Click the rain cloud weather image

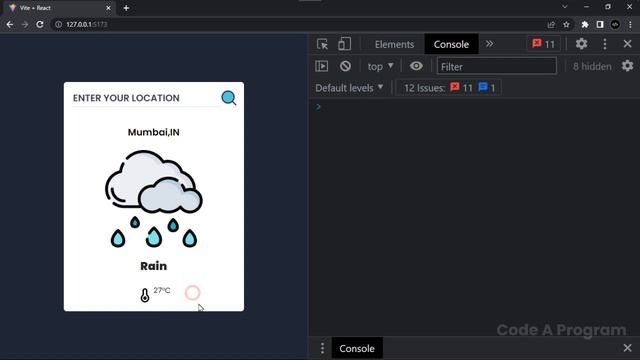pos(154,199)
